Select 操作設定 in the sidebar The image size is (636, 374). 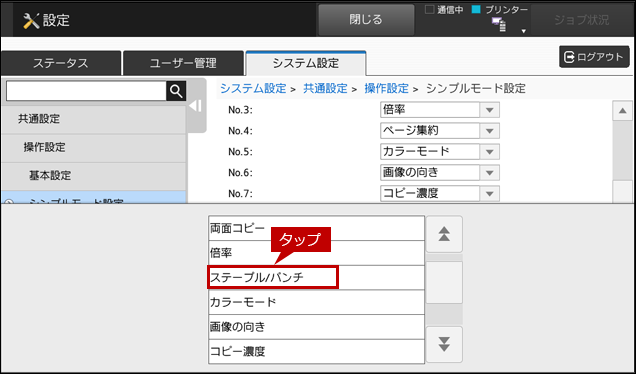(94, 148)
